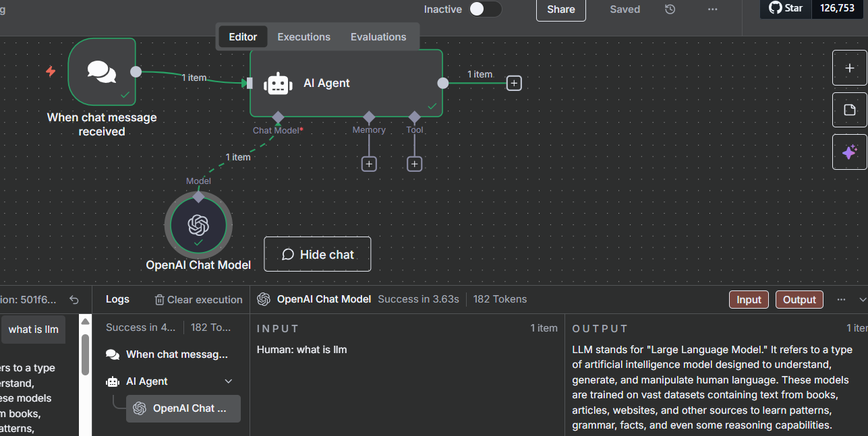Switch to the Editor tab
This screenshot has height=436, width=868.
pos(243,37)
